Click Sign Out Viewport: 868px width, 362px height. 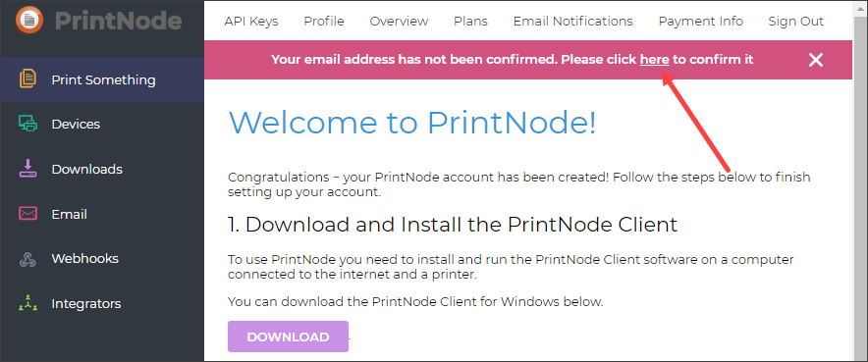(x=796, y=21)
